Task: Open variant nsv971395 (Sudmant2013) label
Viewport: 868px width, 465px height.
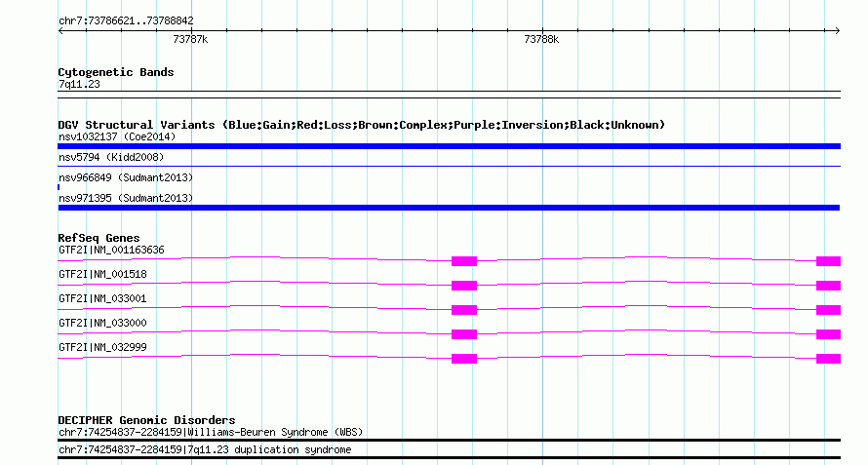Action: click(126, 198)
